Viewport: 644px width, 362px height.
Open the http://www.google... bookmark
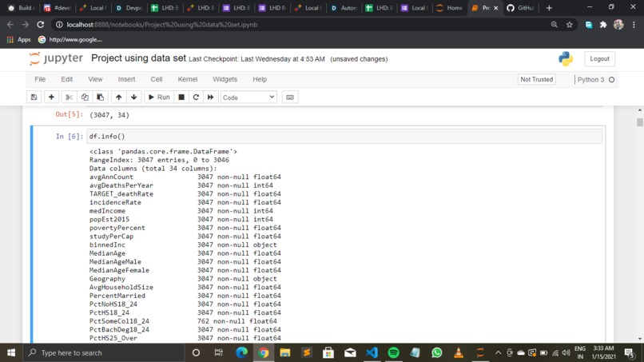click(x=70, y=39)
